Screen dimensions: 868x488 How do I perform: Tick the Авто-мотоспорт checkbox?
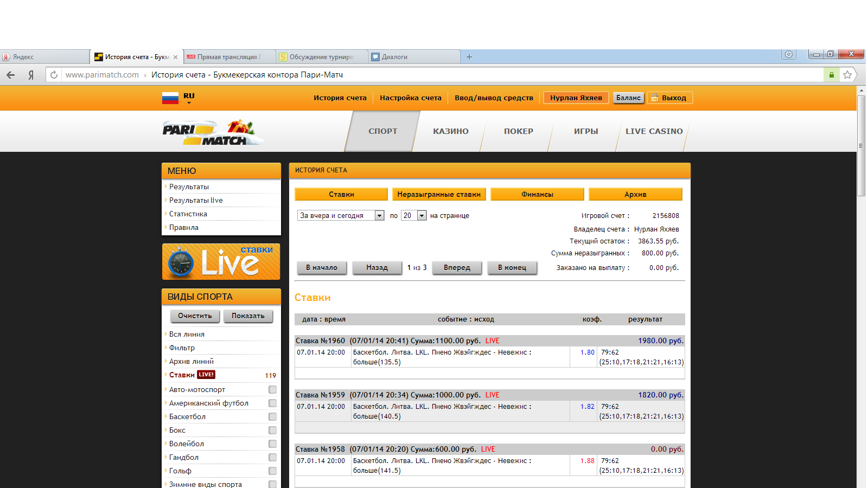tap(272, 389)
